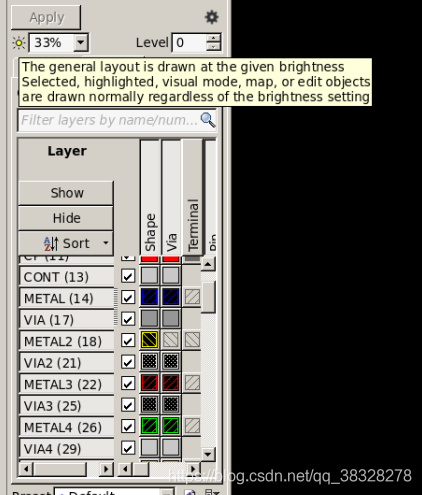Click the layer names scroll right arrow
422x495 pixels.
[x=106, y=469]
